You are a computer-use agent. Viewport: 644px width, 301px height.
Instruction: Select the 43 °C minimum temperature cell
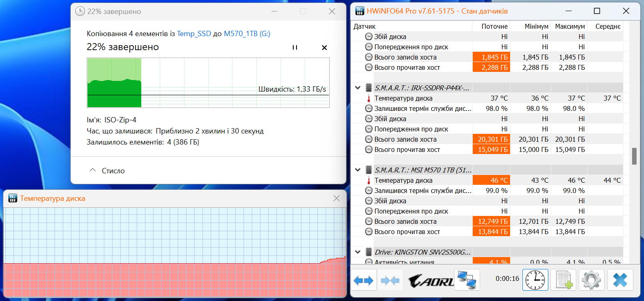pyautogui.click(x=530, y=180)
